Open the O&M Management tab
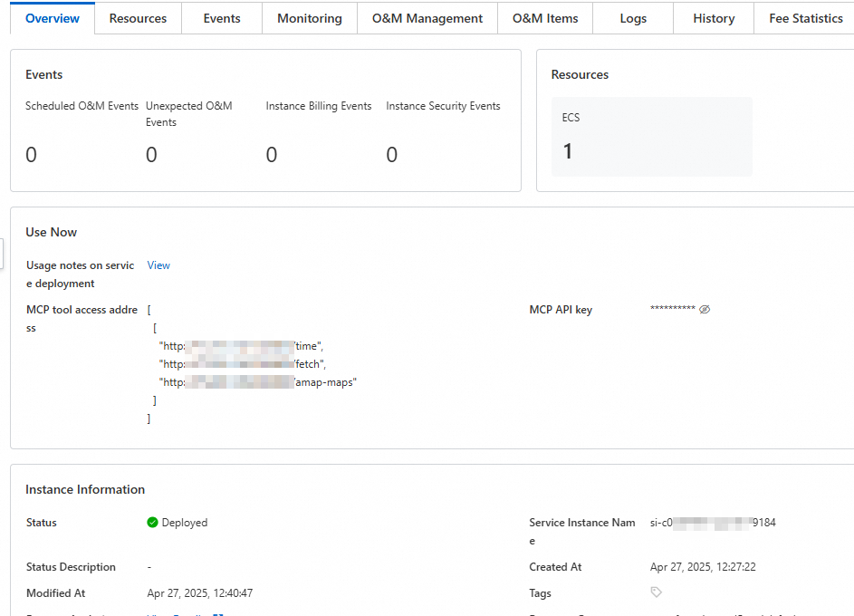This screenshot has height=616, width=854. (x=427, y=18)
